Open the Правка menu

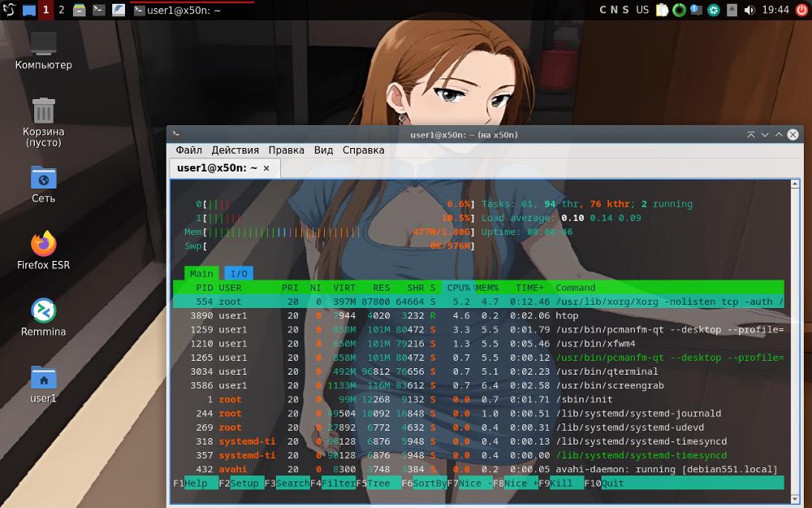286,150
